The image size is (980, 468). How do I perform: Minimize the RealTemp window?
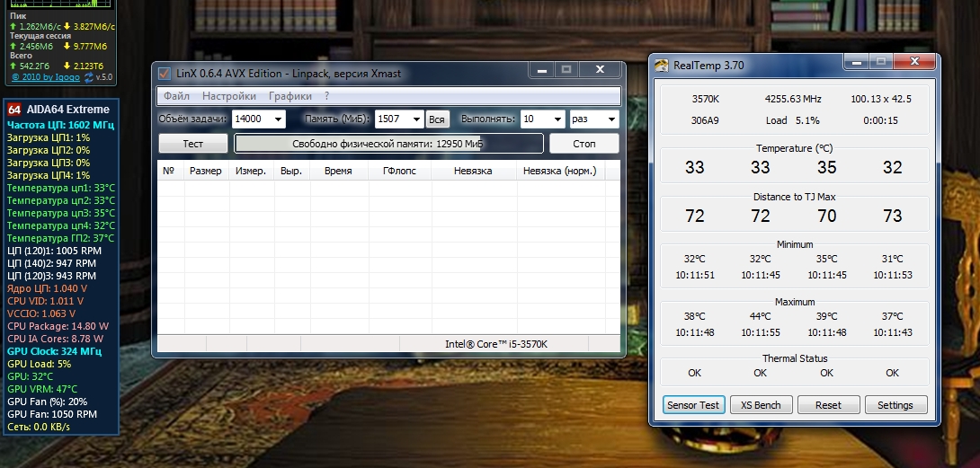[856, 61]
